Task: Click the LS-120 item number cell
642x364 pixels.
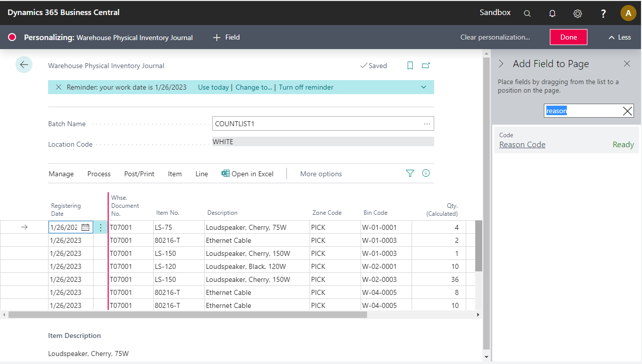Action: 179,266
